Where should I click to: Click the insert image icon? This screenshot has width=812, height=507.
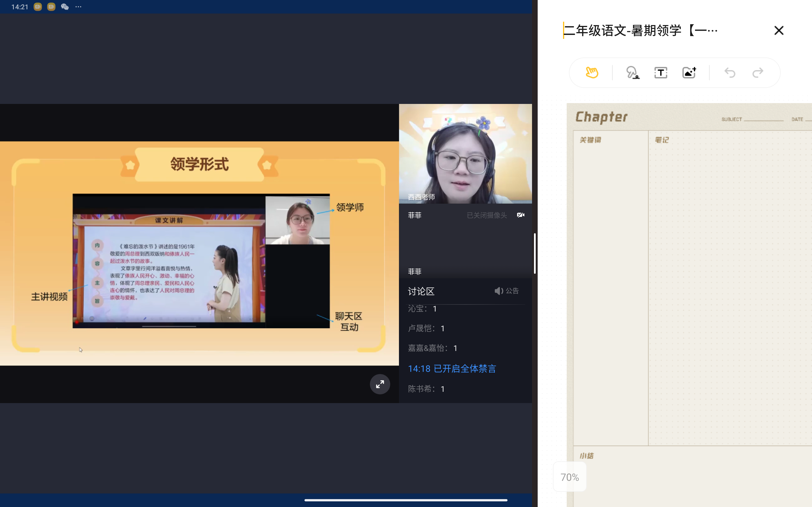point(689,72)
